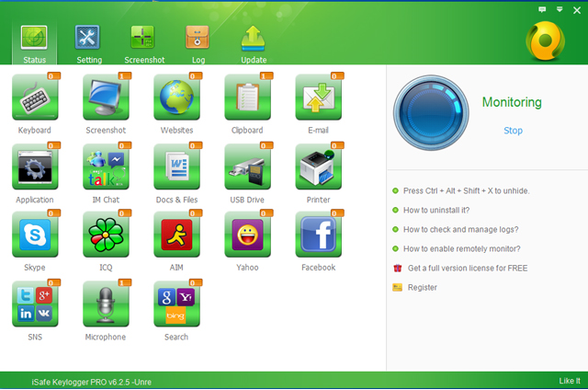Image resolution: width=588 pixels, height=390 pixels.
Task: Open the Keyboard log icon
Action: (x=34, y=97)
